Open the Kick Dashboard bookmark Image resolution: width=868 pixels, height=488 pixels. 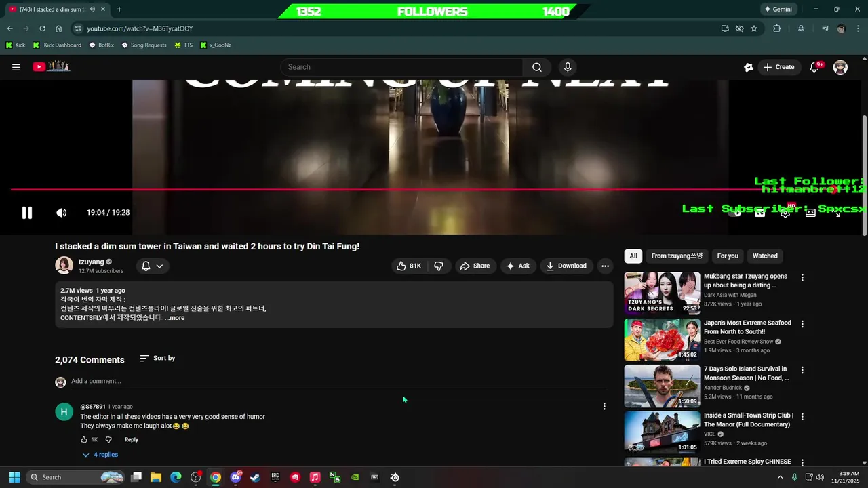click(x=57, y=45)
